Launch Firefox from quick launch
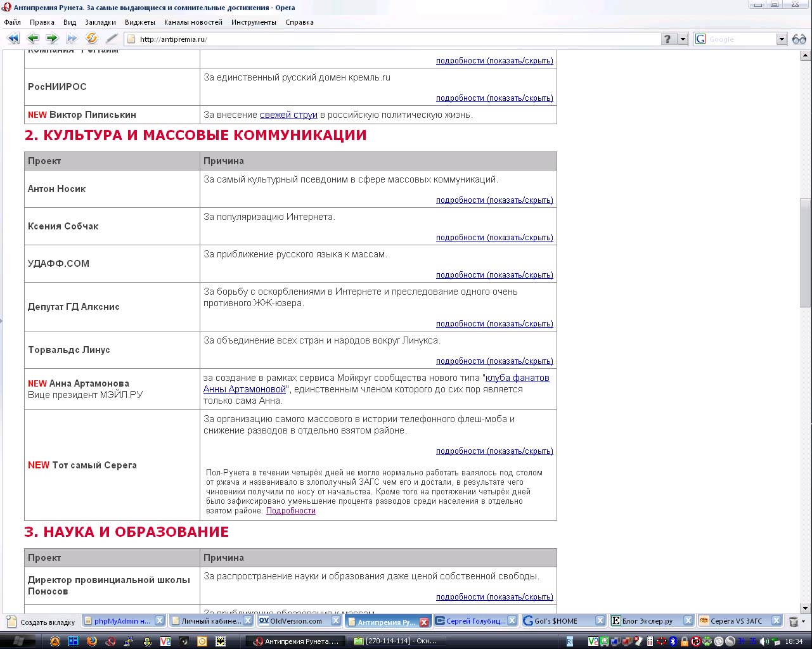The height and width of the screenshot is (649, 812). 92,641
